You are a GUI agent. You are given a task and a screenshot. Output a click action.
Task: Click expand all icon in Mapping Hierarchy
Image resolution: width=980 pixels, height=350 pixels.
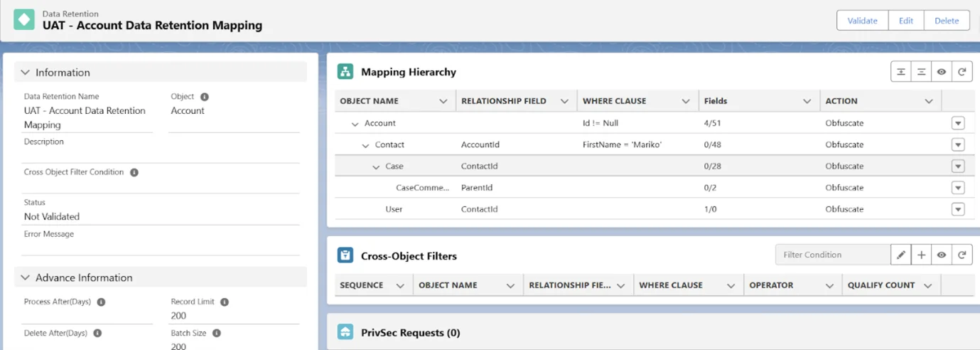tap(901, 72)
